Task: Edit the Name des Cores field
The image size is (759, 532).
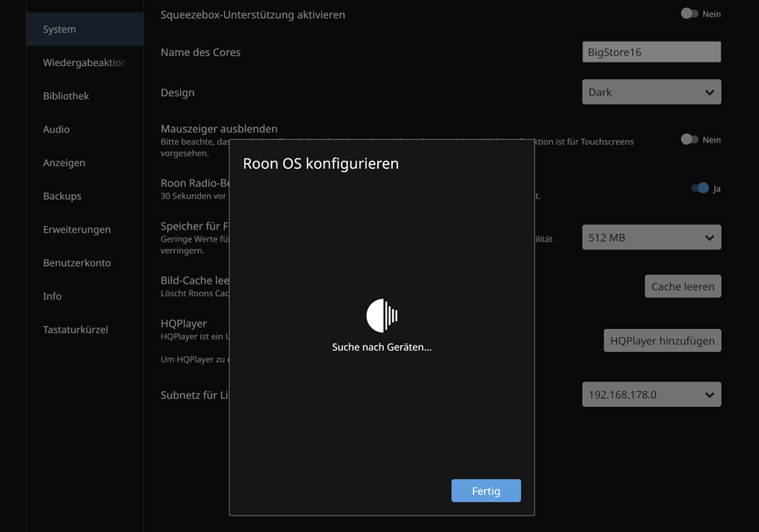Action: [651, 52]
